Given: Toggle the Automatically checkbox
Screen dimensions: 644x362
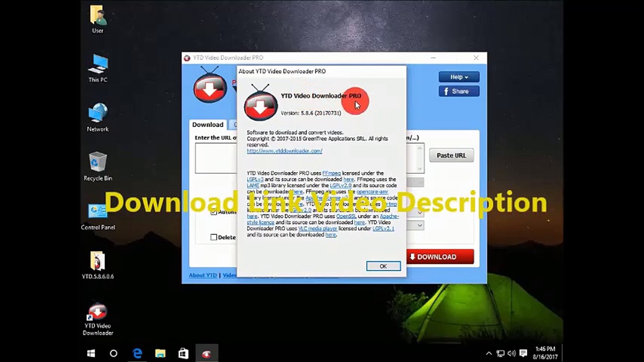Looking at the screenshot, I should [214, 212].
